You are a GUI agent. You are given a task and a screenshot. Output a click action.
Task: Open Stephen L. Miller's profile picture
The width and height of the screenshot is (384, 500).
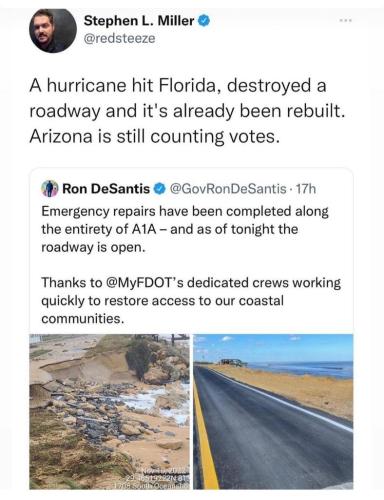pos(53,30)
